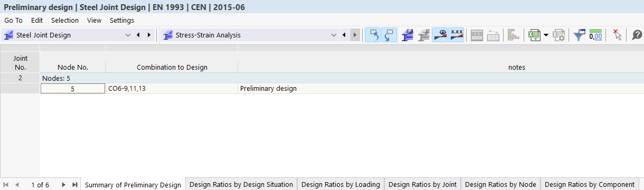Go to next table in Stress-Strain selector
Viewport: 644px width, 190px height.
coord(355,35)
